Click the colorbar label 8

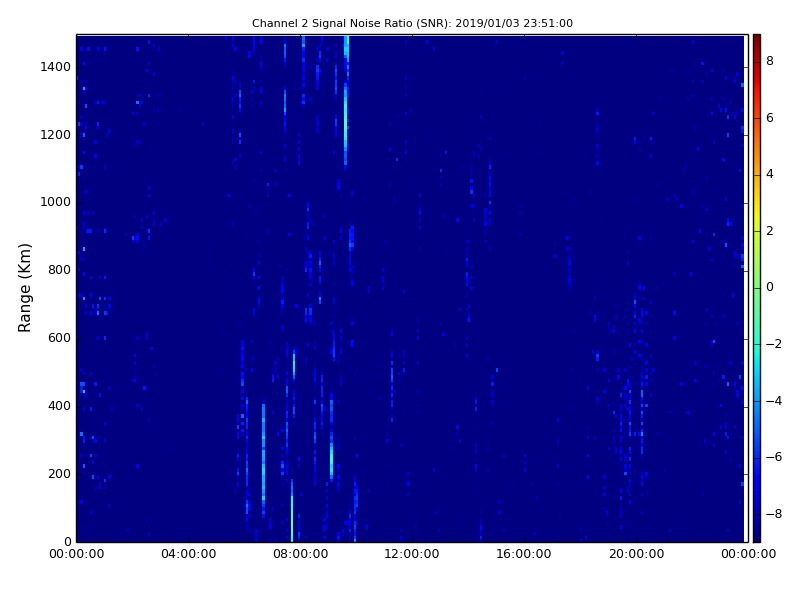click(770, 61)
